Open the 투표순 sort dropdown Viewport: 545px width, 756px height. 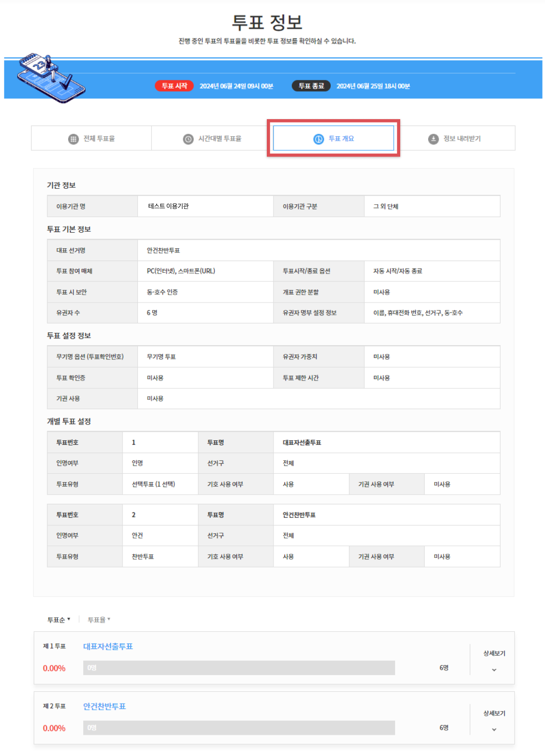pos(59,620)
